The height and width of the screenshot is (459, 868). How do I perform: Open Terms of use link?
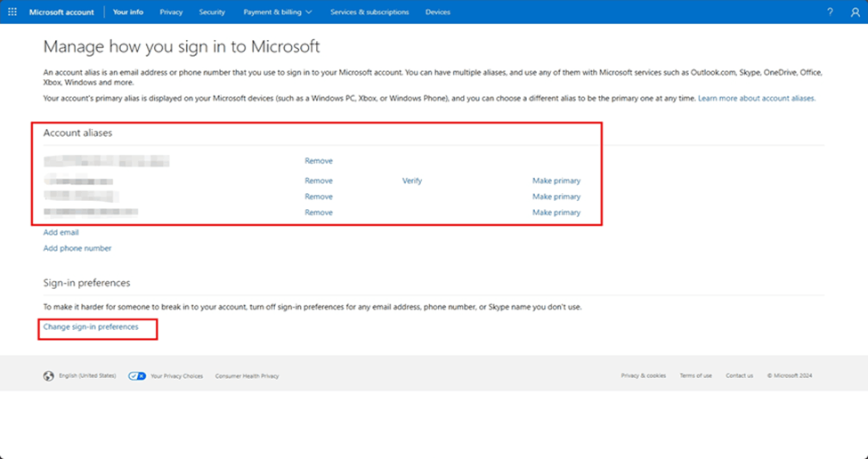point(696,375)
